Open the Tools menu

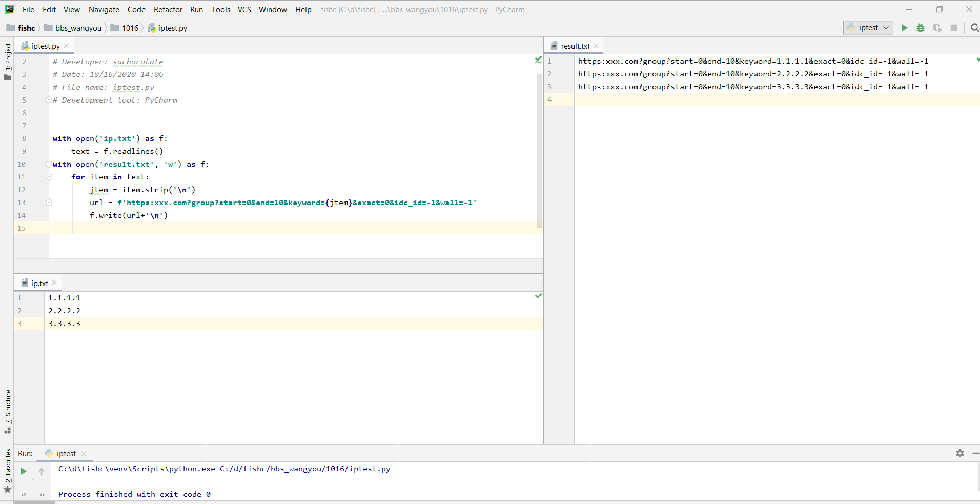pyautogui.click(x=220, y=10)
